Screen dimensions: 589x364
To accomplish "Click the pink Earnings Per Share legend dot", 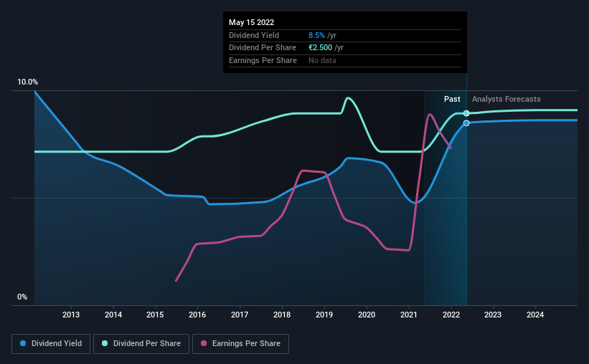I will [204, 343].
